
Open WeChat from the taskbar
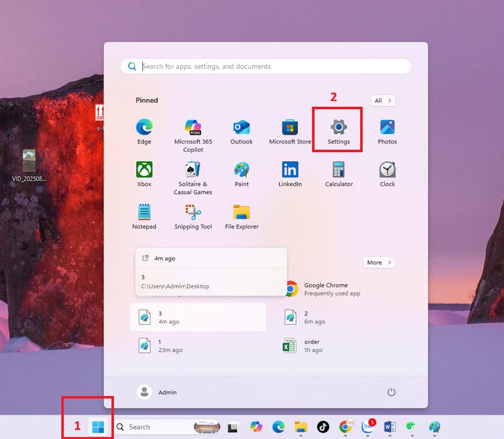tap(412, 427)
